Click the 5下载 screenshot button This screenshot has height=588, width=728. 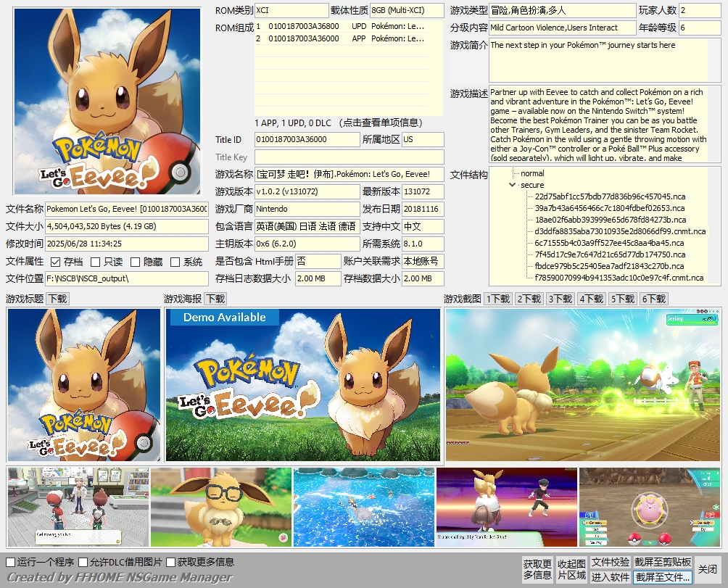(x=623, y=299)
